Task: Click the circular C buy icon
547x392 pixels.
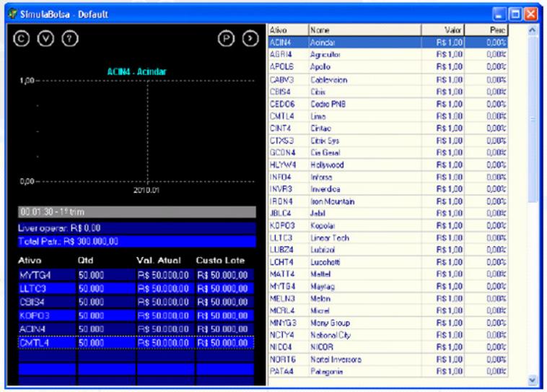Action: pyautogui.click(x=21, y=38)
